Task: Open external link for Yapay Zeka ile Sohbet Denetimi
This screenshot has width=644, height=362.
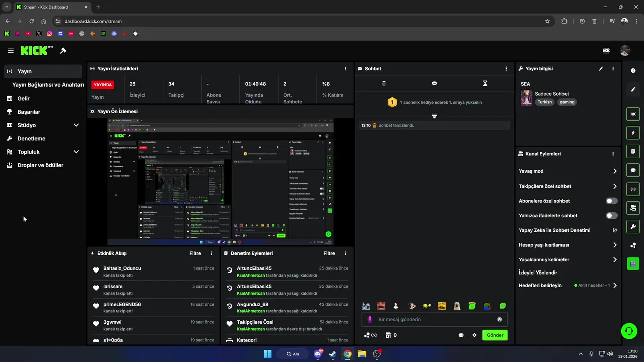Action: pos(615,230)
